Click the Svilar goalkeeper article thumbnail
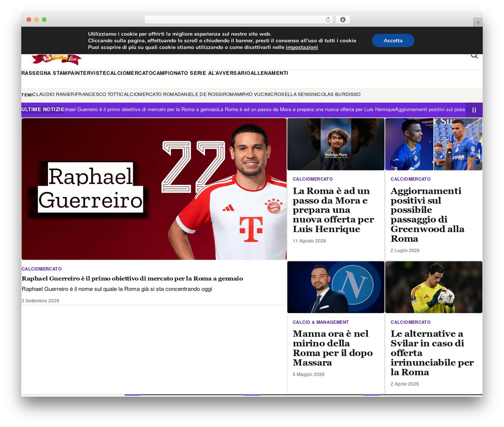The image size is (504, 427). [434, 287]
